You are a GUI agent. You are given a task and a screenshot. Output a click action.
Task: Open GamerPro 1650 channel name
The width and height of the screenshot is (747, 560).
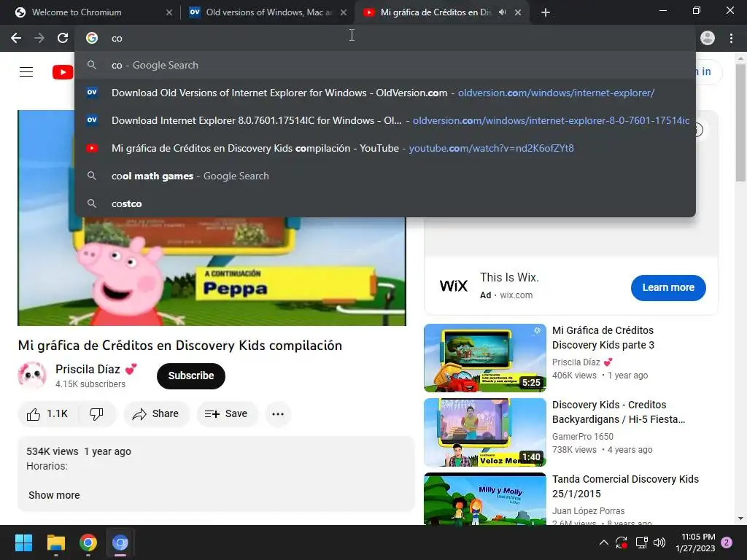tap(583, 437)
